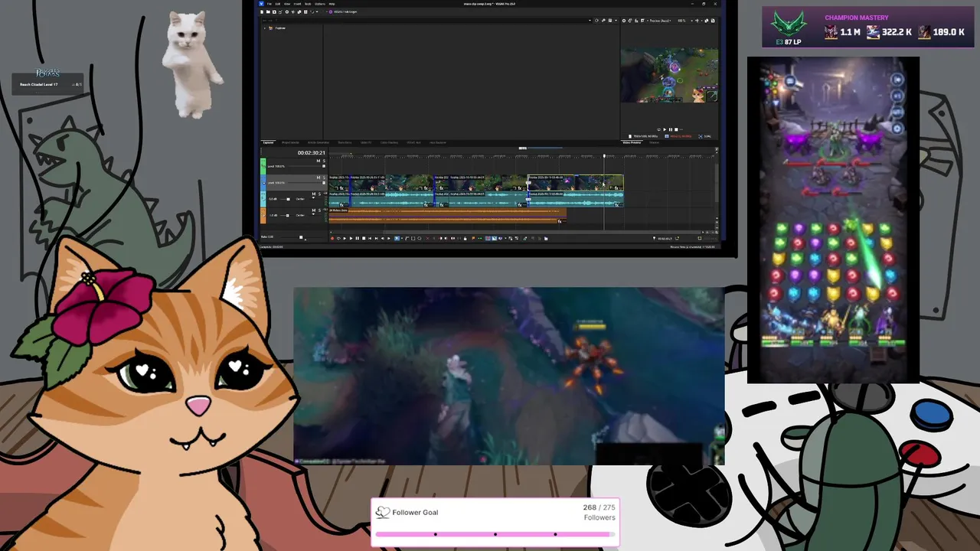Image resolution: width=980 pixels, height=551 pixels.
Task: Mute the fourth (orange) audio track
Action: (x=314, y=210)
